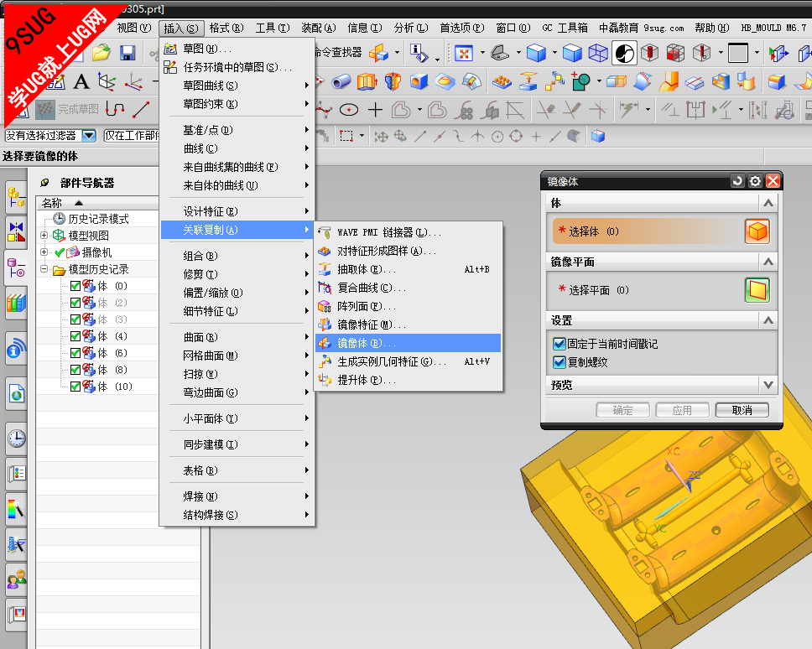The height and width of the screenshot is (649, 812).
Task: Open 关联复制 submenu
Action: pyautogui.click(x=237, y=230)
